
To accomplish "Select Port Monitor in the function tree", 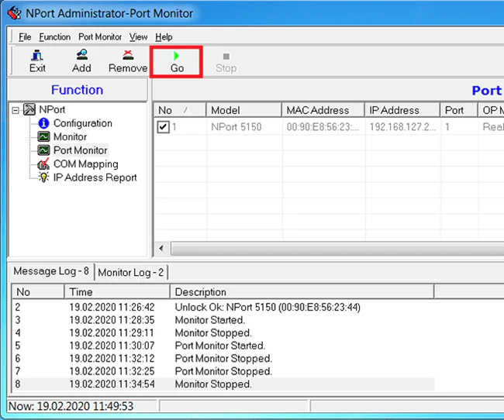I will click(81, 150).
